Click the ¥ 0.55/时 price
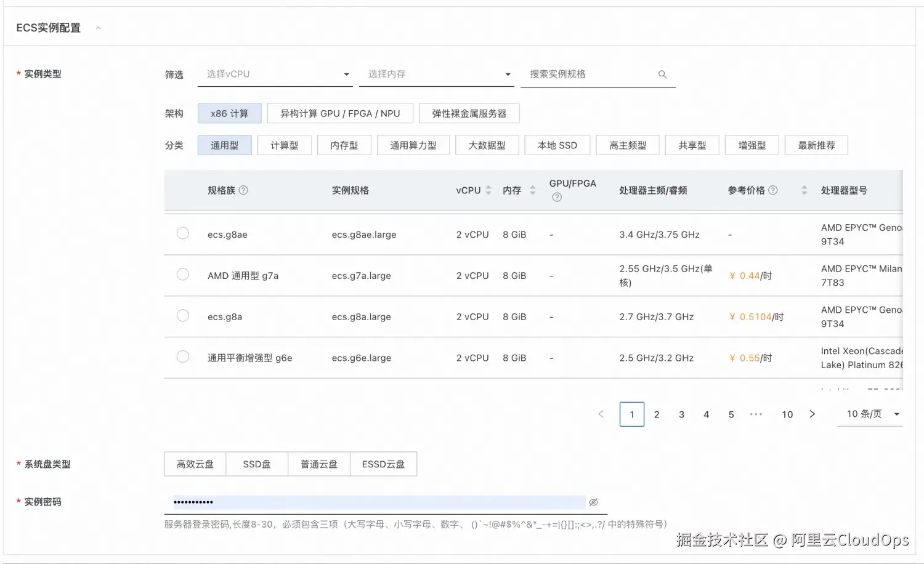The width and height of the screenshot is (924, 564). pyautogui.click(x=750, y=358)
